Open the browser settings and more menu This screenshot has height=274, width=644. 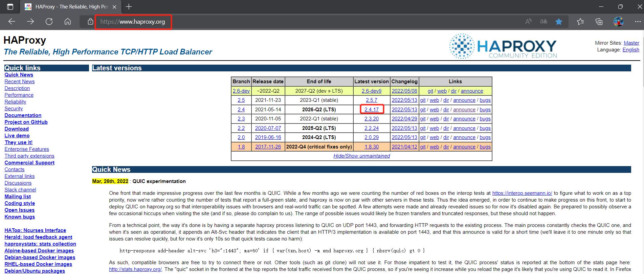click(637, 22)
